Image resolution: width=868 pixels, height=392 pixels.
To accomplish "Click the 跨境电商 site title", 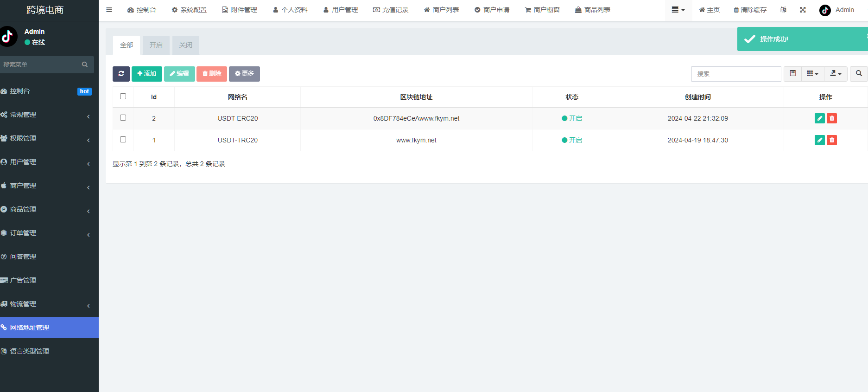I will click(x=45, y=10).
